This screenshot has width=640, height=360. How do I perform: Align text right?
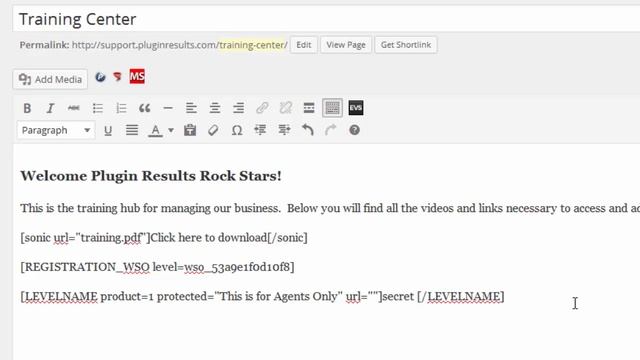[238, 108]
